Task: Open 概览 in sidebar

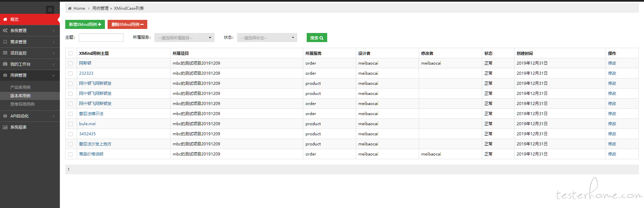Action: tap(30, 19)
